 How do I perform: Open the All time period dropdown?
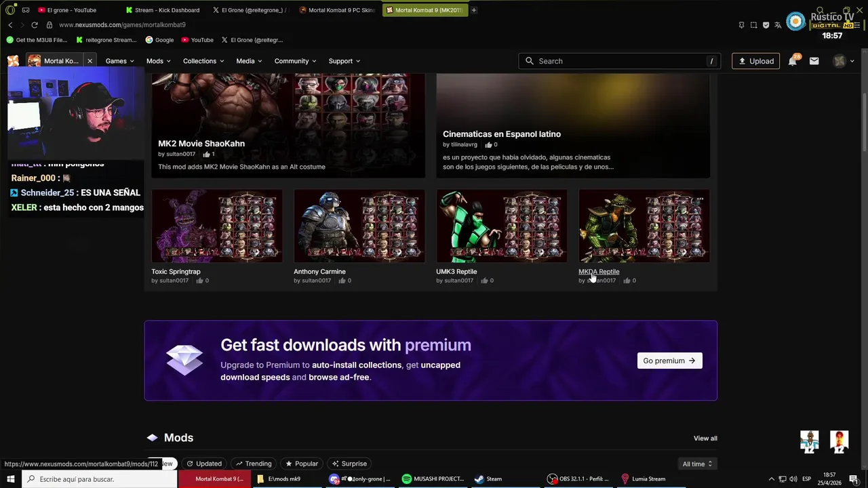[x=697, y=464]
